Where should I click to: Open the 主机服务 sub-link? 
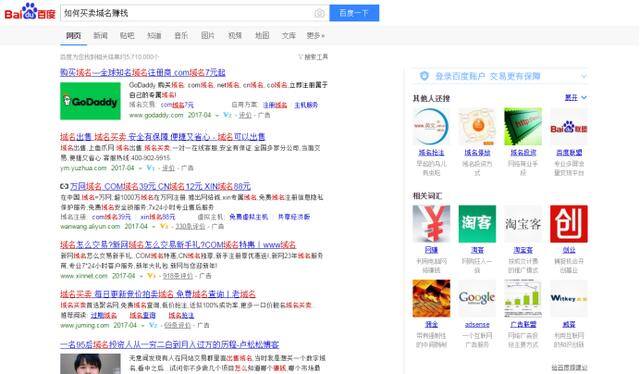click(x=306, y=105)
